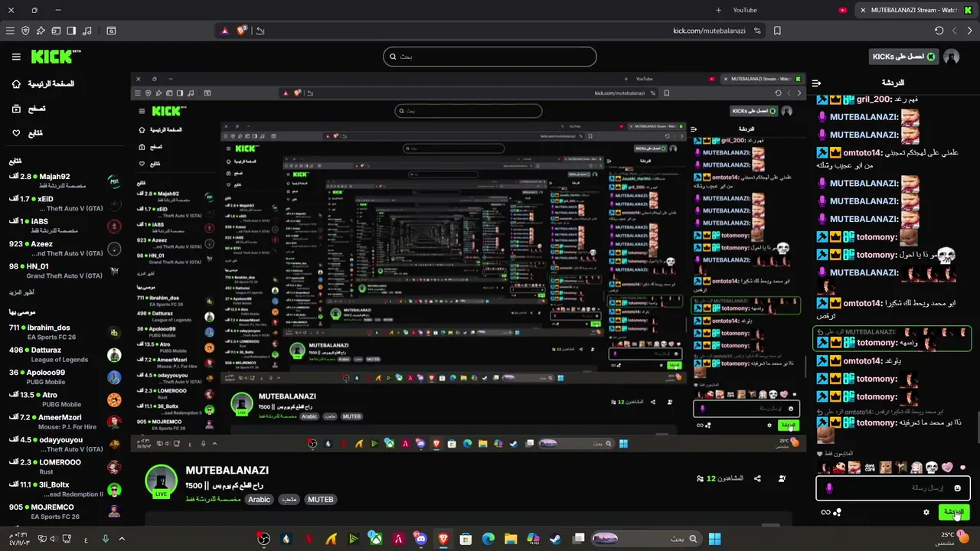Image resolution: width=980 pixels, height=551 pixels.
Task: Click the purple microphone chat icon
Action: pyautogui.click(x=829, y=488)
